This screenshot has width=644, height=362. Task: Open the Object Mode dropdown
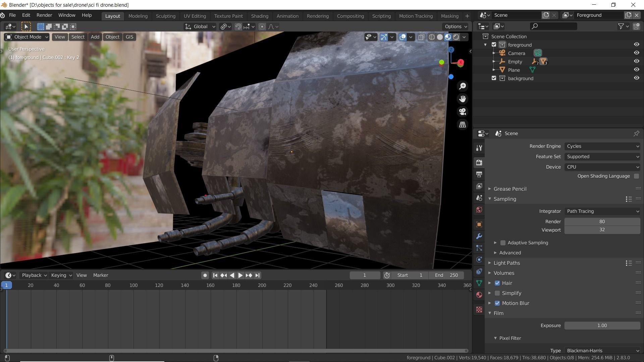(27, 37)
